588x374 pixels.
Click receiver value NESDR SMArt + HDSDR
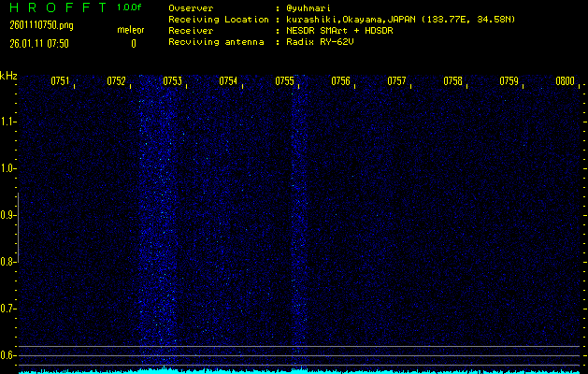pyautogui.click(x=339, y=30)
